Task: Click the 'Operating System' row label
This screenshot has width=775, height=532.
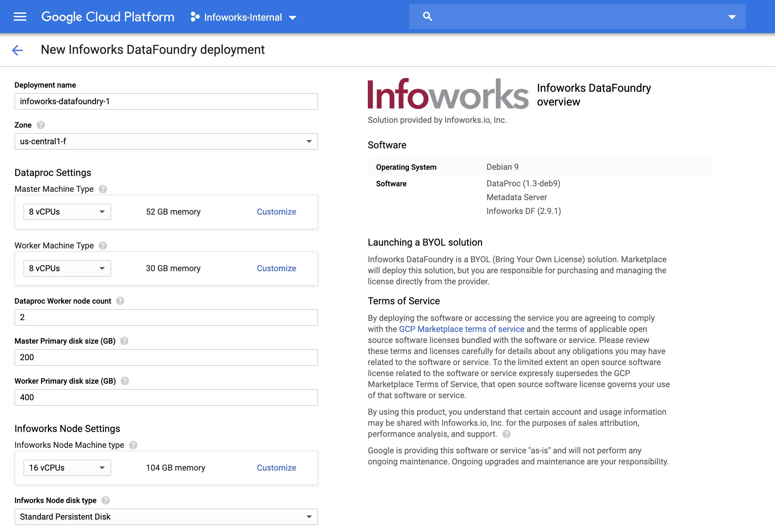Action: pos(406,167)
